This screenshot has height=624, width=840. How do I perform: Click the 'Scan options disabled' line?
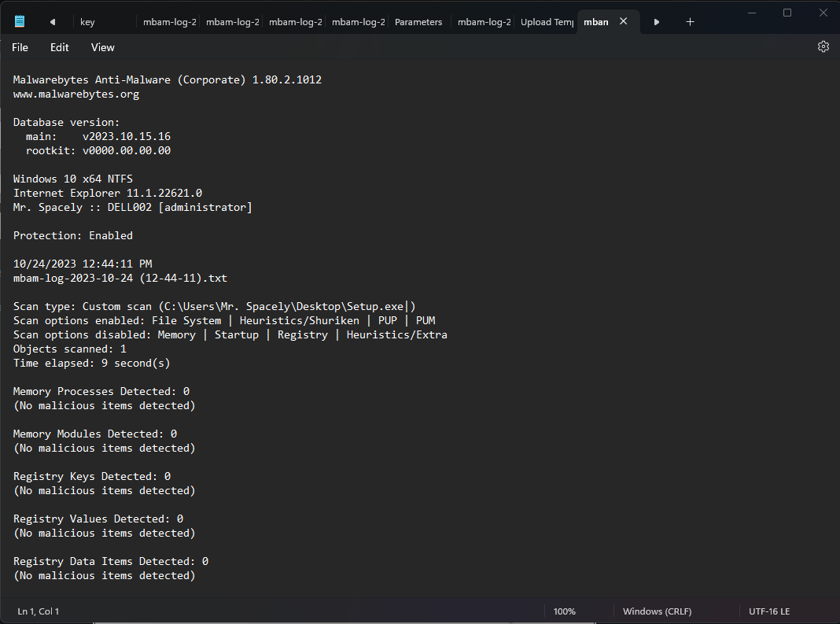(230, 335)
